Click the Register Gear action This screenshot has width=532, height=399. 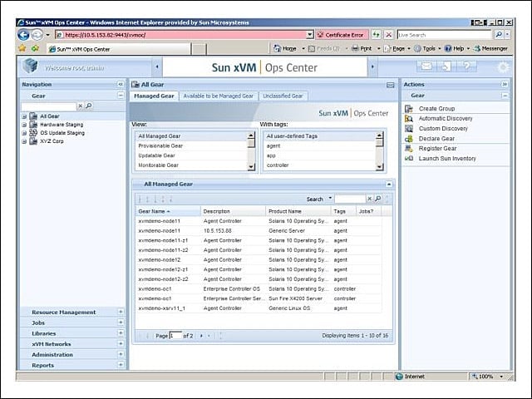437,148
